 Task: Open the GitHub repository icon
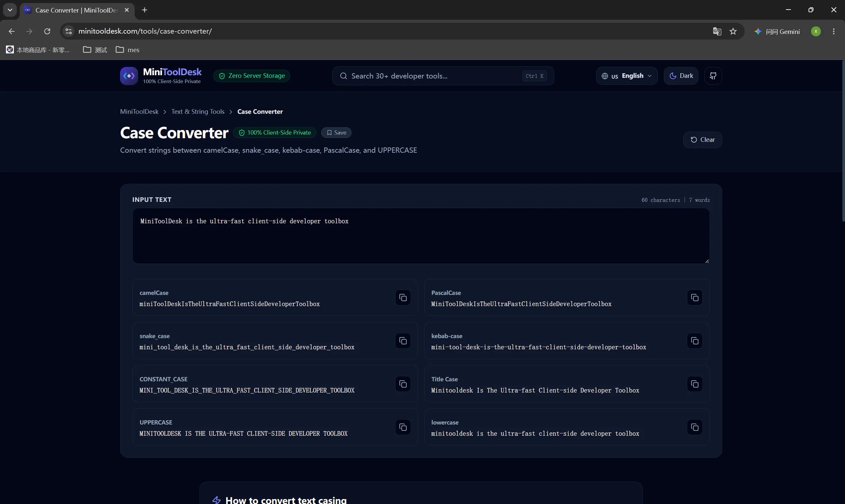coord(713,76)
